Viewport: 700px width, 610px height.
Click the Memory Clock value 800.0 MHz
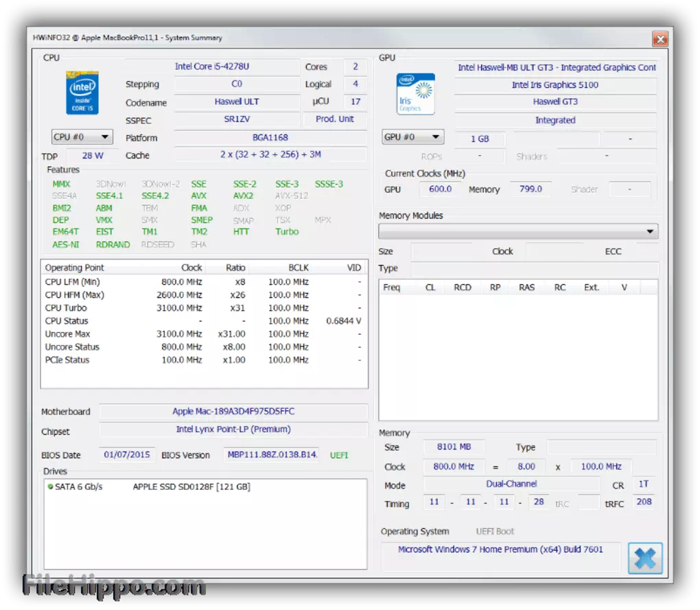click(x=454, y=467)
